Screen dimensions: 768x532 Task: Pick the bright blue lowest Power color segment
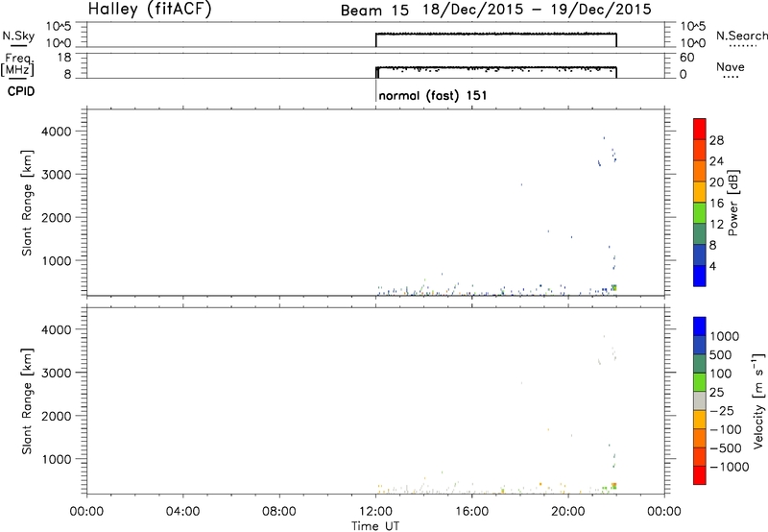point(700,276)
